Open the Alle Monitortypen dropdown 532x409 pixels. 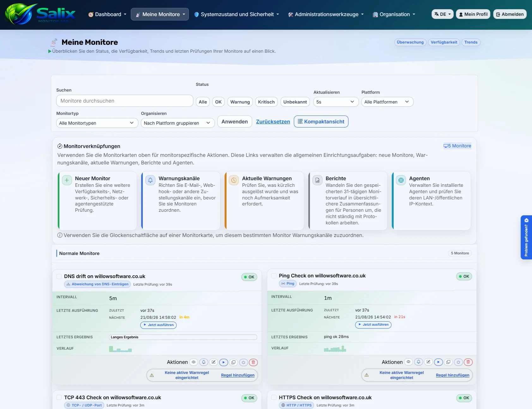point(97,123)
